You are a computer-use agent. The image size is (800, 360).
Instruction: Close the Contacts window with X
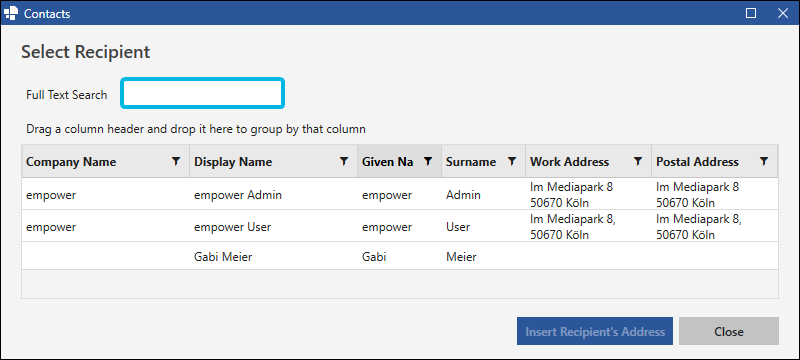[783, 13]
